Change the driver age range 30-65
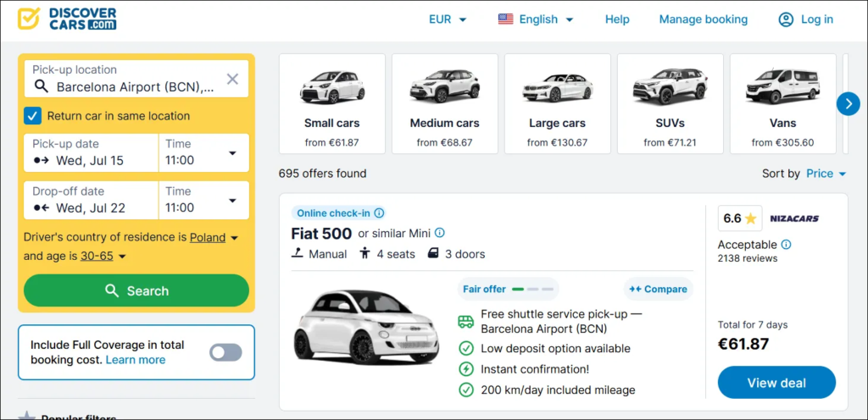Screen dimensions: 868x420 [x=103, y=257]
